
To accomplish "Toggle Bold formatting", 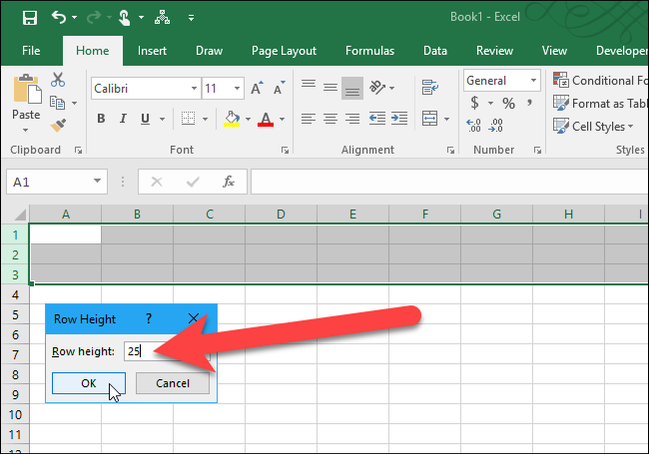I will (101, 119).
